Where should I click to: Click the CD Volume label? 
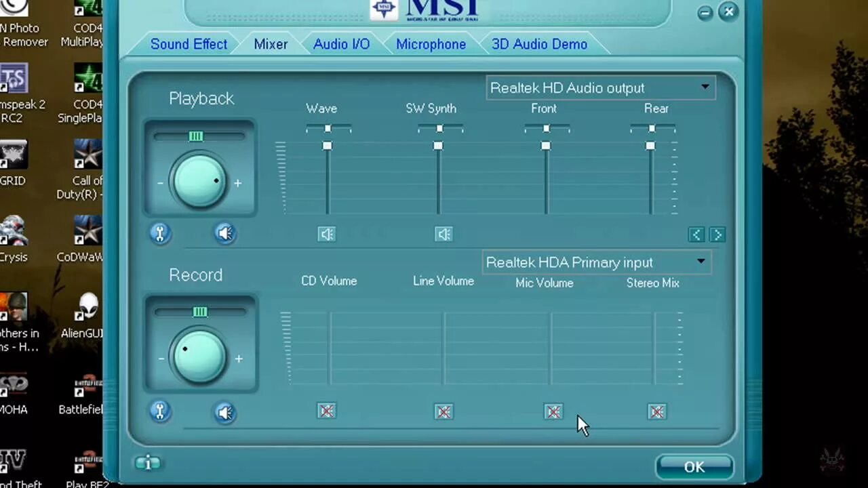[329, 281]
